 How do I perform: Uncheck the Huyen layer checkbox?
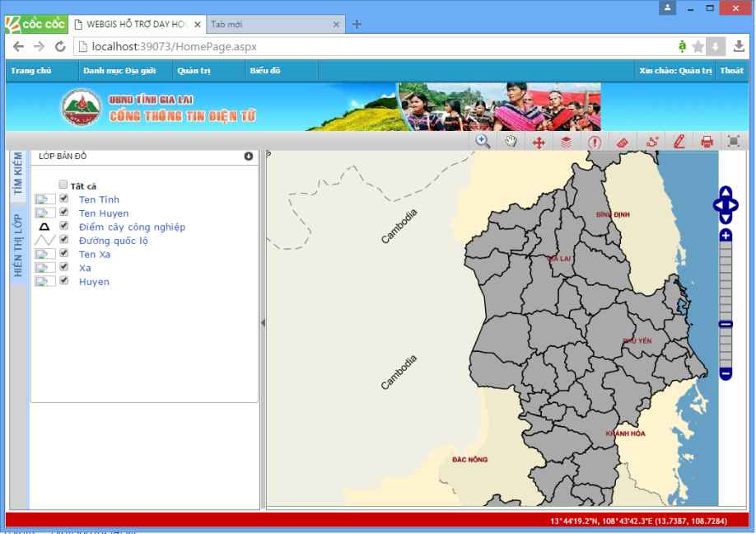click(x=63, y=280)
